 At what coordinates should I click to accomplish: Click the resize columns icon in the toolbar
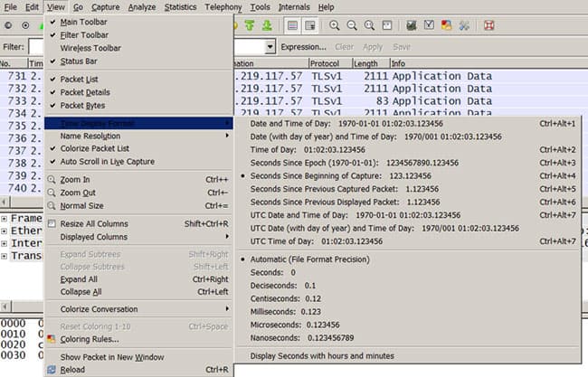[387, 25]
